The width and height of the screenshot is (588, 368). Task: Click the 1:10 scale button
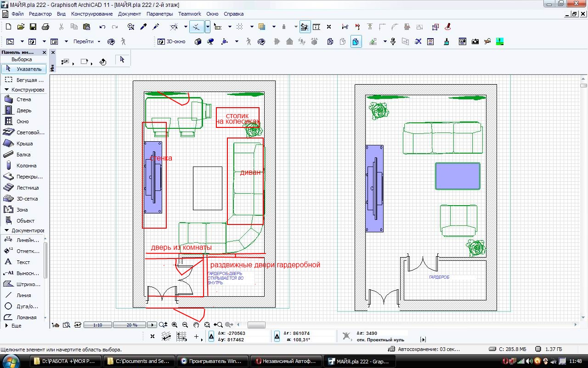tap(97, 325)
